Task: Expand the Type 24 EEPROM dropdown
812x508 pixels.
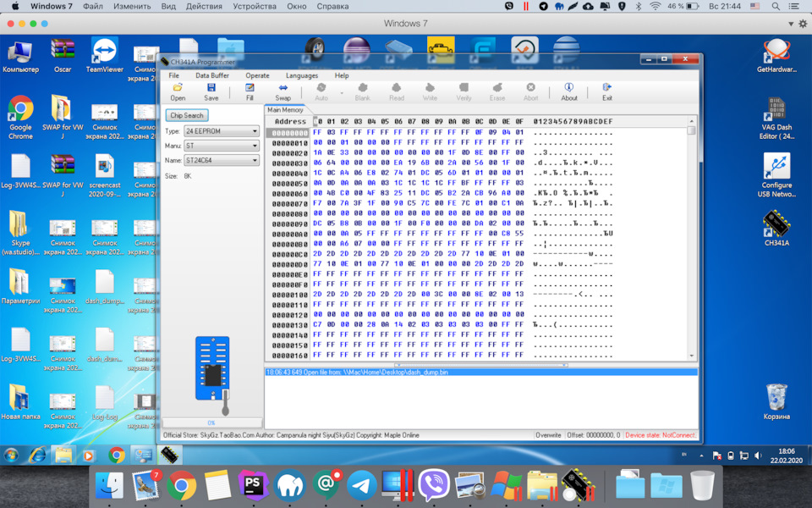Action: tap(255, 131)
